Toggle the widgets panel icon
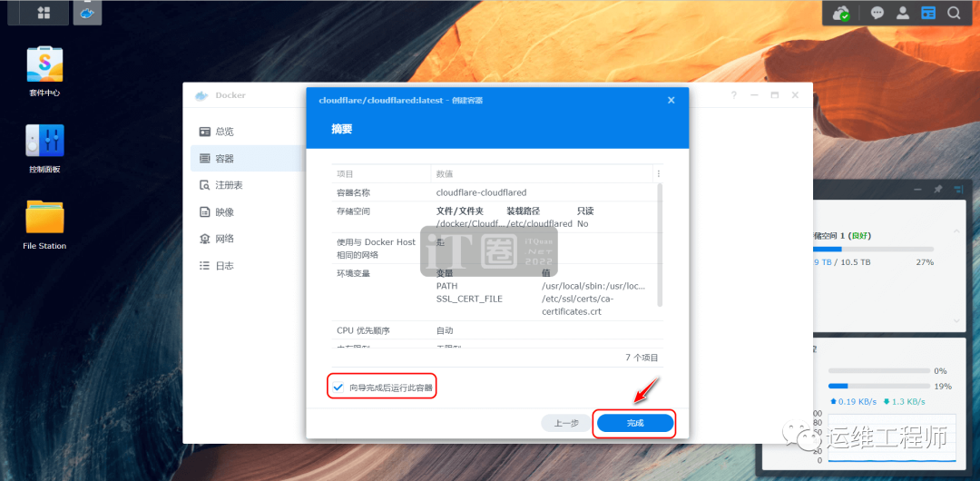Screen dimensions: 980x481 [928, 13]
